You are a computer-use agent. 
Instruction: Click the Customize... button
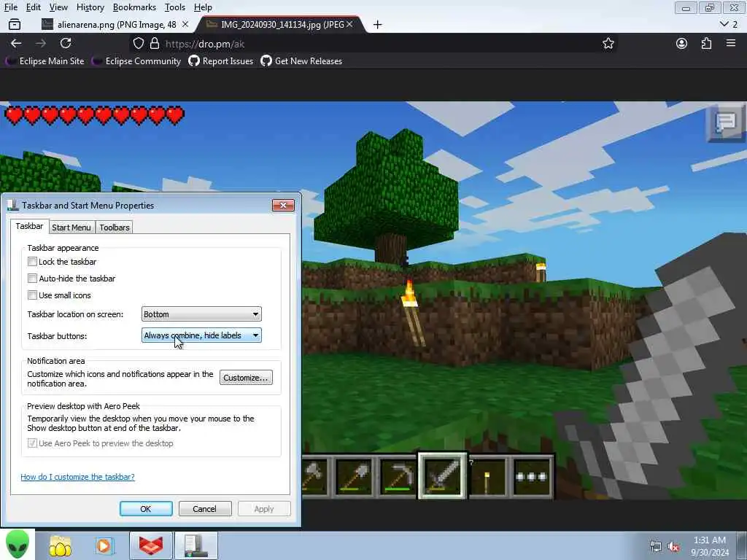point(246,378)
